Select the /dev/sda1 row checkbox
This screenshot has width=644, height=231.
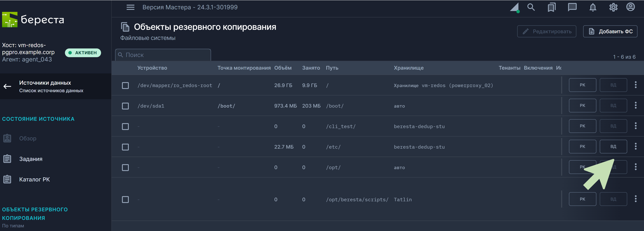point(125,106)
